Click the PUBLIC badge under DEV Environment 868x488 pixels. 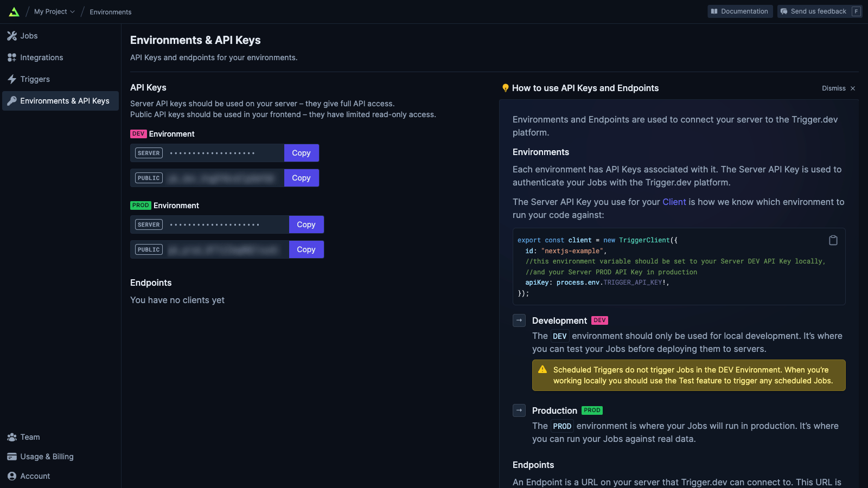[149, 178]
